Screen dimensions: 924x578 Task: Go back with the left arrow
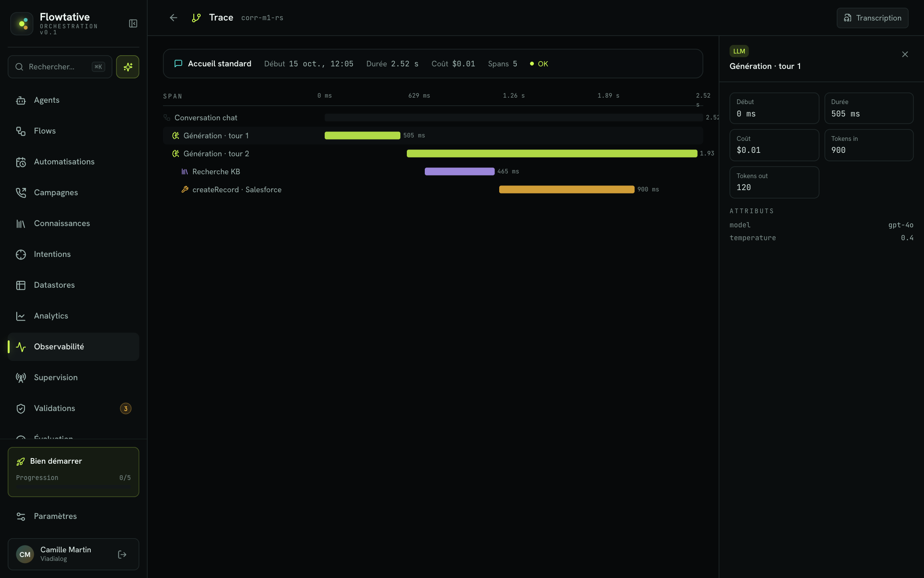pos(173,18)
